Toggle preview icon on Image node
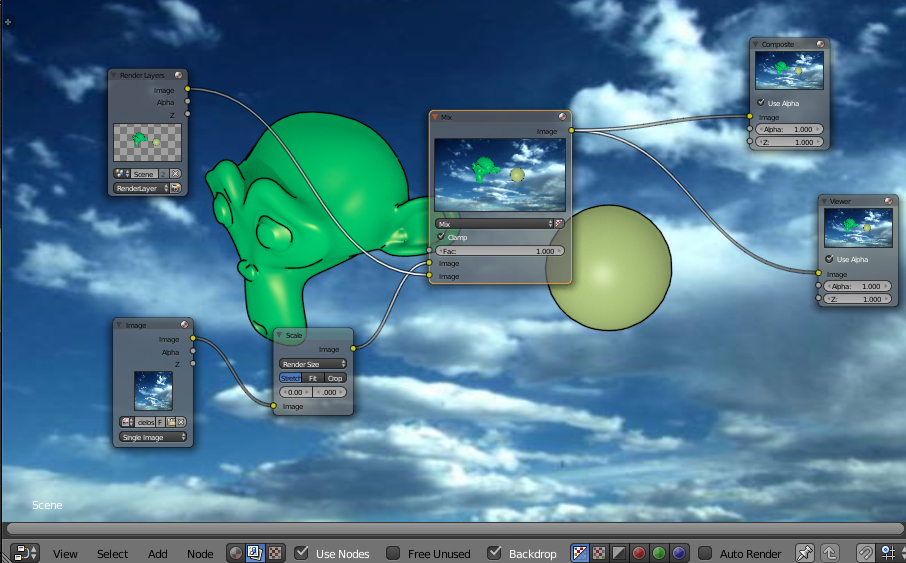Viewport: 906px width, 563px height. (184, 325)
